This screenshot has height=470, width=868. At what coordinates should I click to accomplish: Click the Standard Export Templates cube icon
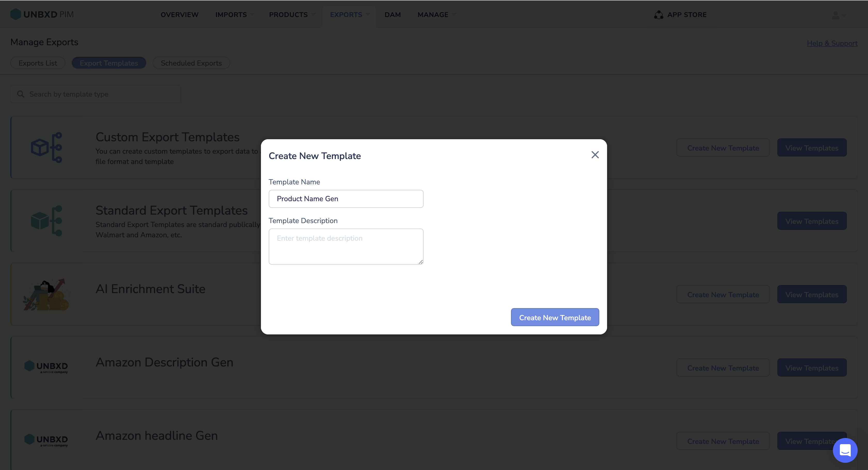click(47, 221)
